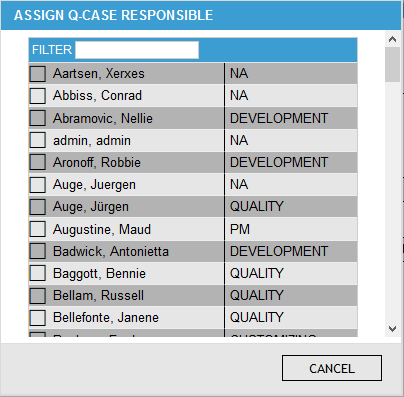This screenshot has height=397, width=404.
Task: Enable checkbox for Auge, Juergen
Action: click(38, 185)
